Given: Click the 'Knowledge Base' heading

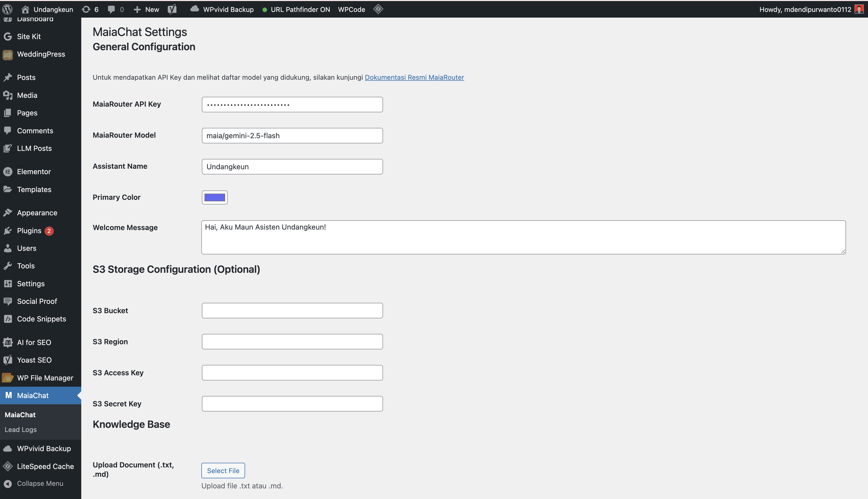Looking at the screenshot, I should (131, 424).
